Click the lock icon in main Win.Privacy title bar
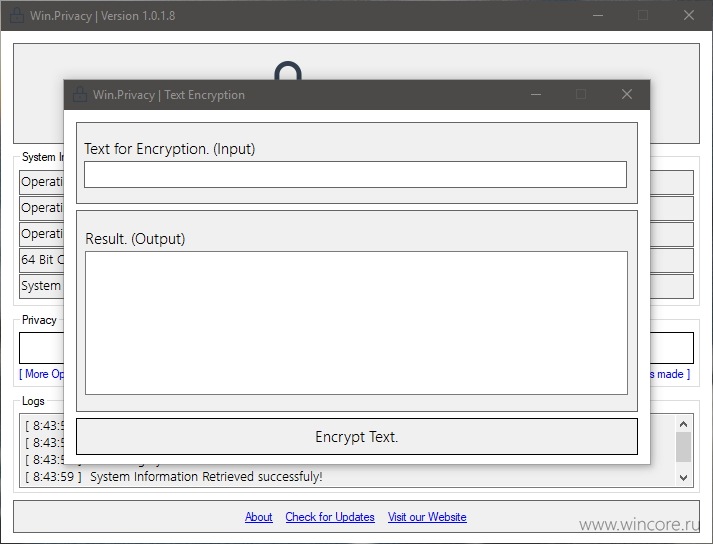This screenshot has height=544, width=713. (x=17, y=15)
